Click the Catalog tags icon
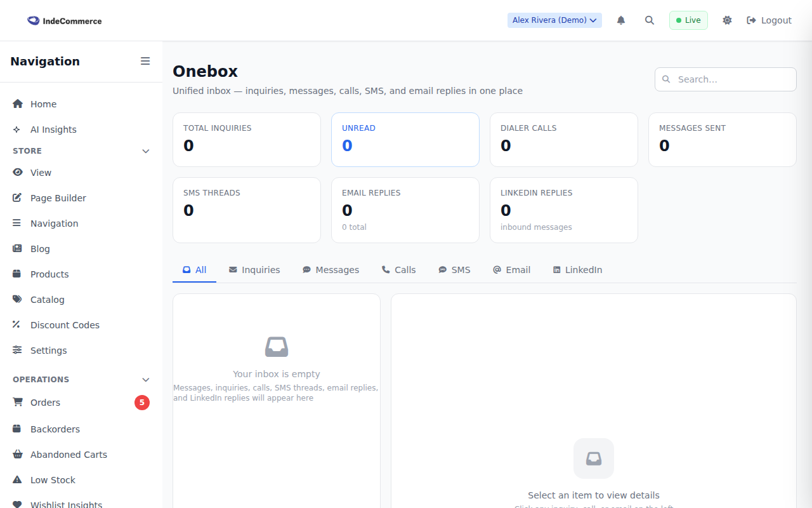The image size is (812, 508). [17, 299]
